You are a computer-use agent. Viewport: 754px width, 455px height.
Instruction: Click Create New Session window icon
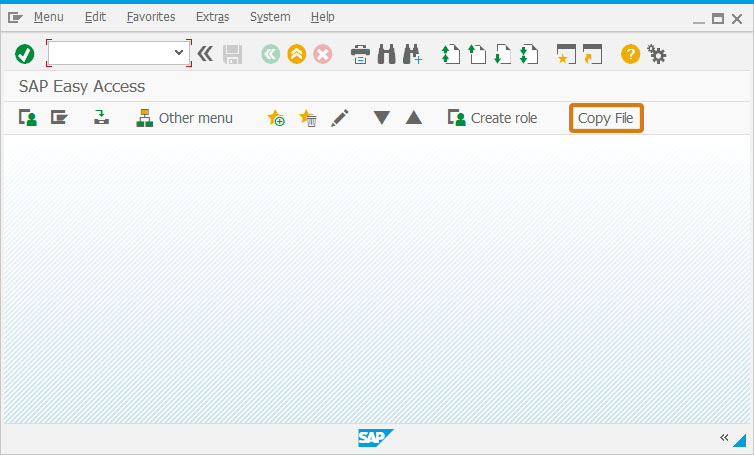coord(566,54)
